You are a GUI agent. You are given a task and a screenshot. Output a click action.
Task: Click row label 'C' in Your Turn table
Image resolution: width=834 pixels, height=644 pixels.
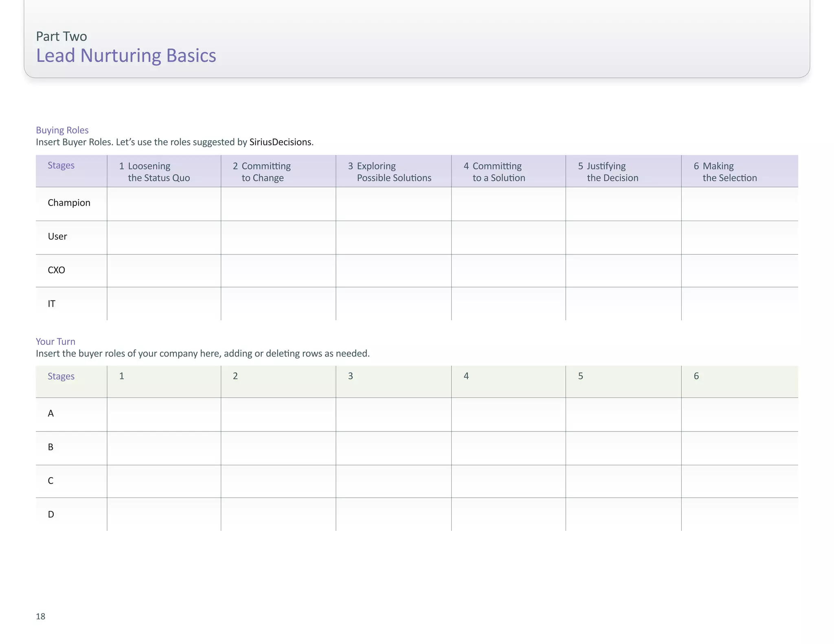click(50, 481)
